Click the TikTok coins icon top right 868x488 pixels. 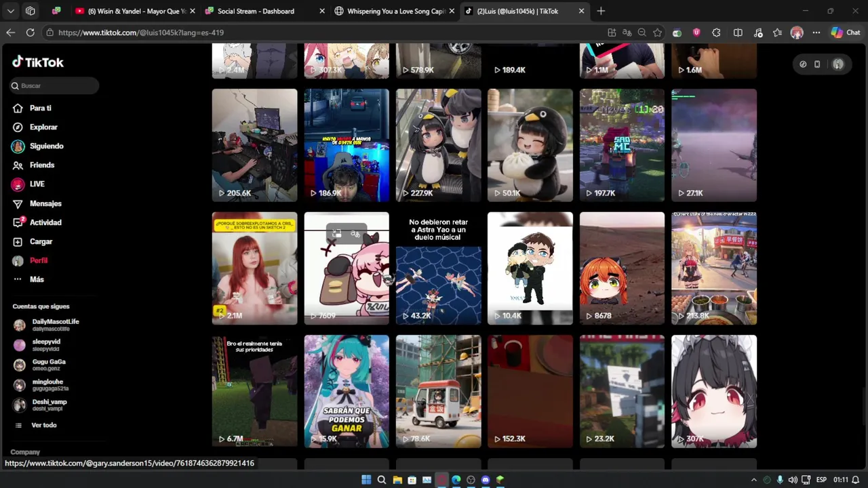pos(803,64)
